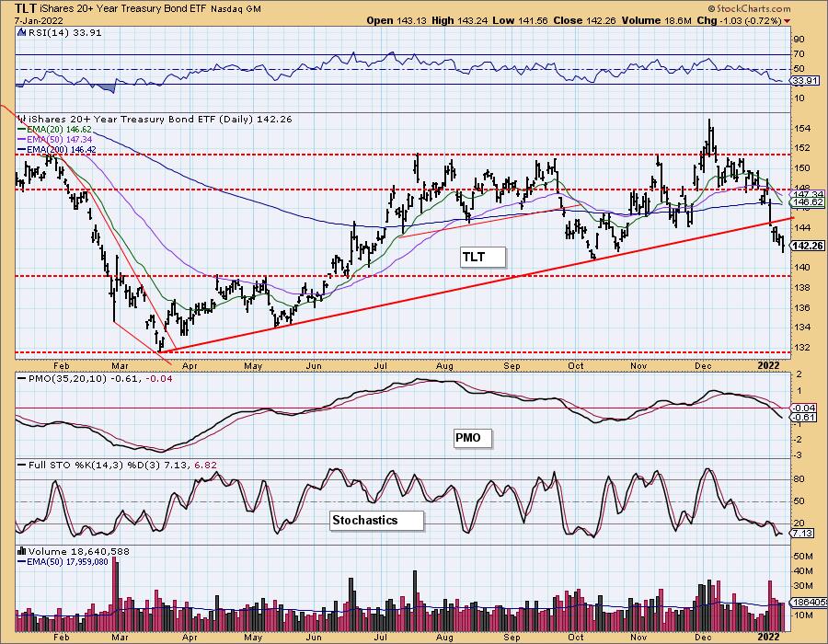Click the 132 price level on the scale
828x644 pixels.
pos(801,348)
